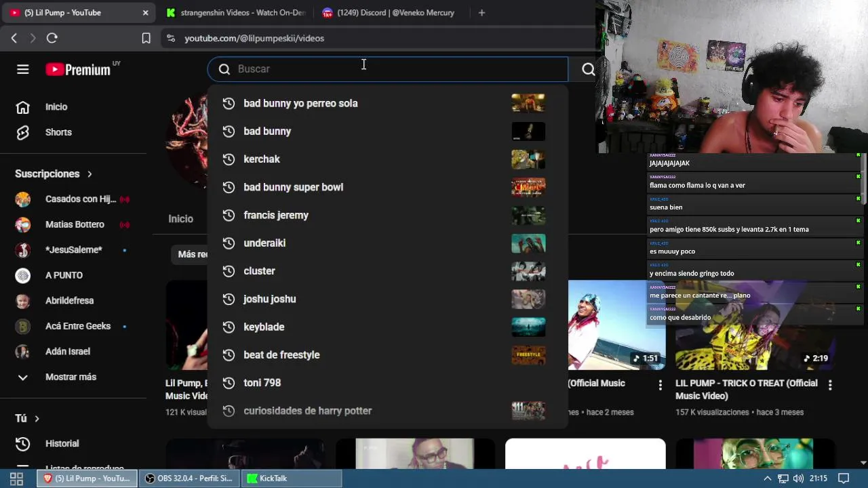Screen dimensions: 868x488
Task: Select 'underaiki' search suggestion
Action: [387, 243]
